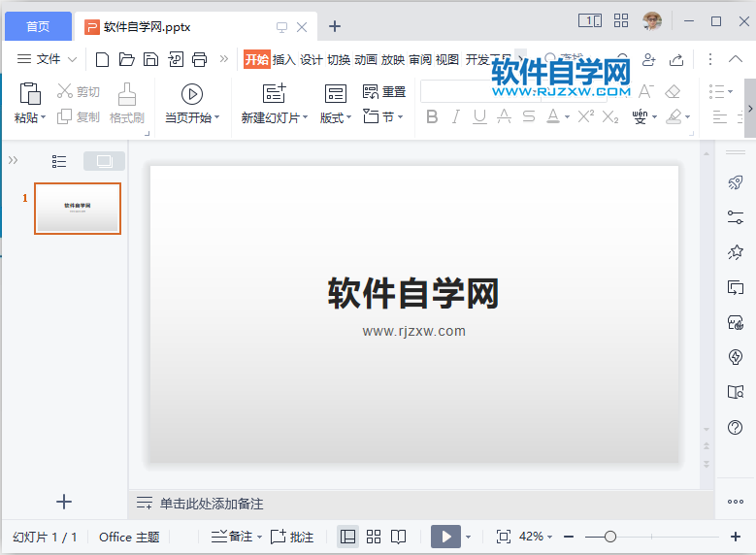The image size is (756, 555).
Task: Open the rocket icon in right sidebar
Action: point(736,182)
